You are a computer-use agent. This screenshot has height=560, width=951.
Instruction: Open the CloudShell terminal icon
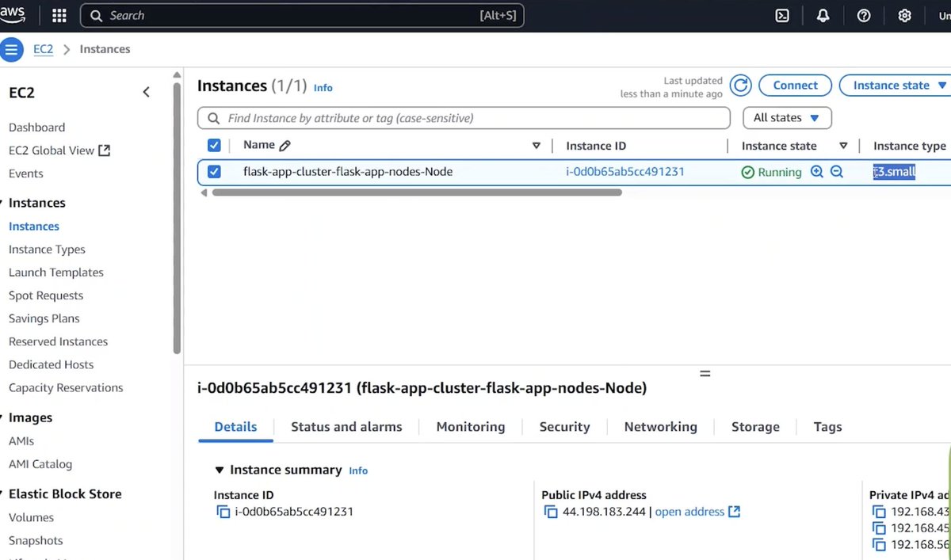point(782,16)
